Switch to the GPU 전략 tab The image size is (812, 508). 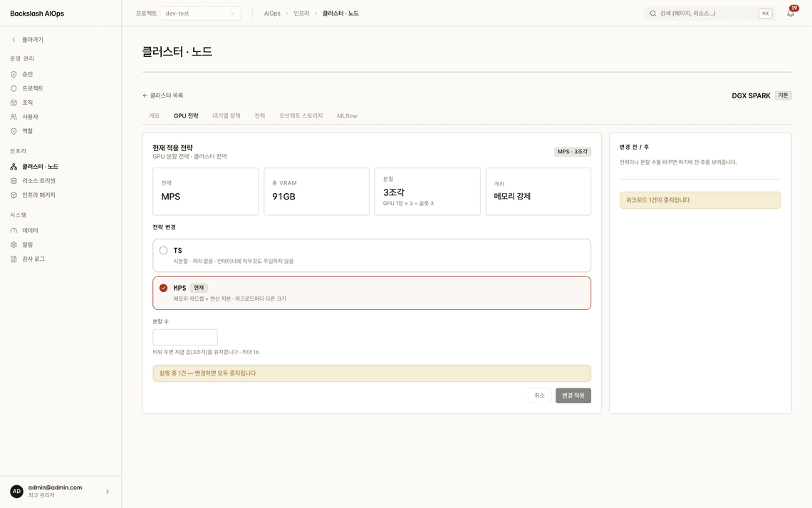(186, 116)
